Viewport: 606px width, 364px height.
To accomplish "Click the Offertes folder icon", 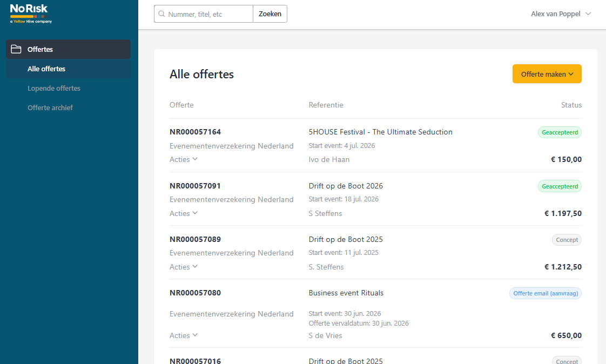I will point(16,49).
